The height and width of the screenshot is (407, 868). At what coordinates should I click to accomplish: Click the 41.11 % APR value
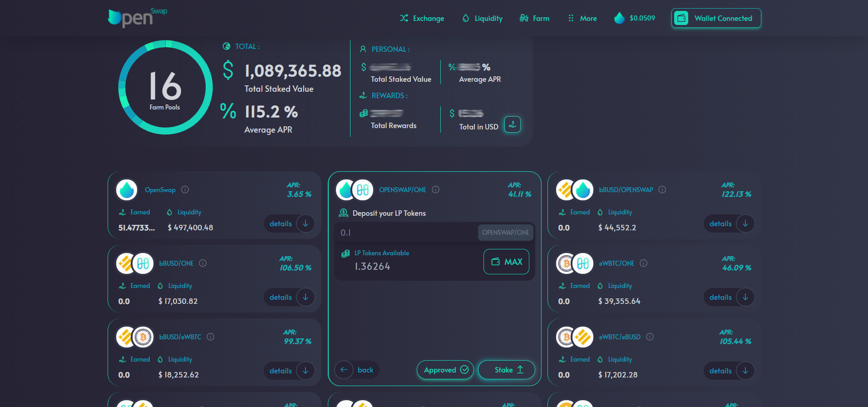tap(520, 194)
